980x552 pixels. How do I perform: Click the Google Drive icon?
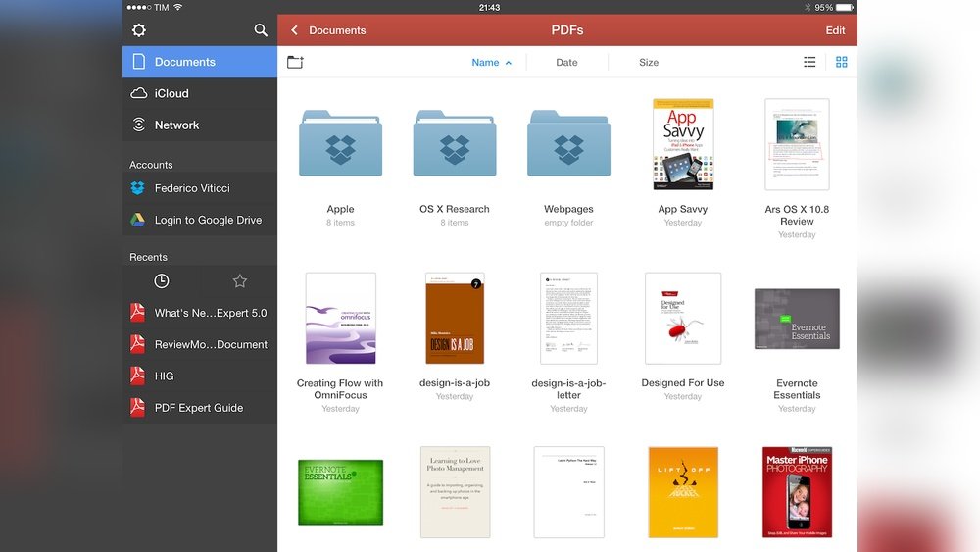click(137, 220)
